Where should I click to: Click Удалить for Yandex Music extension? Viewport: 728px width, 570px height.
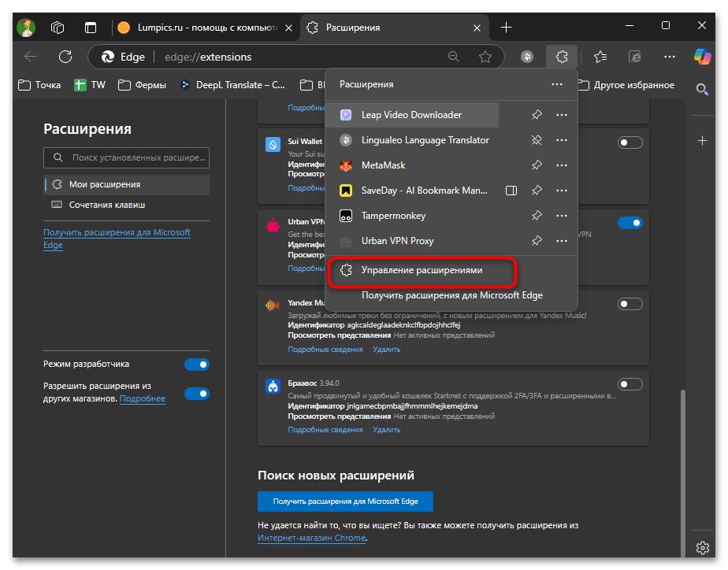386,350
